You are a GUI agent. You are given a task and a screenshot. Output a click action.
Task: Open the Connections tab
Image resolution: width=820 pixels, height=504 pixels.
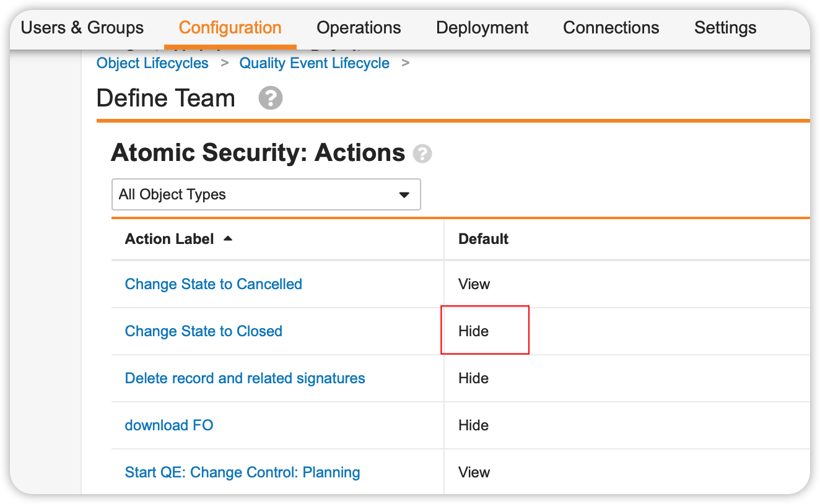tap(611, 28)
